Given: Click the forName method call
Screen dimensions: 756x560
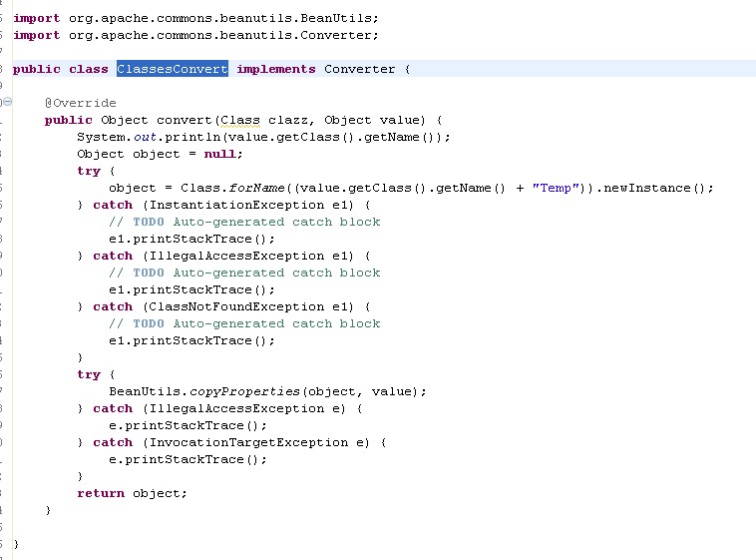Looking at the screenshot, I should 256,188.
